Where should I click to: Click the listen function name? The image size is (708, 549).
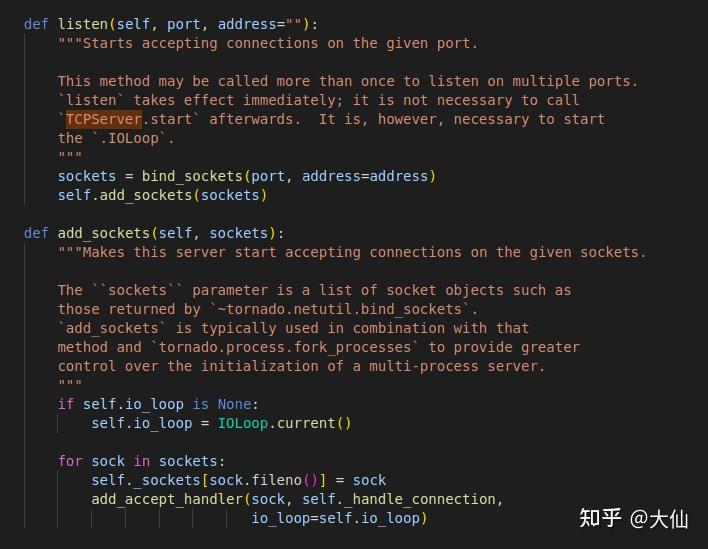83,24
